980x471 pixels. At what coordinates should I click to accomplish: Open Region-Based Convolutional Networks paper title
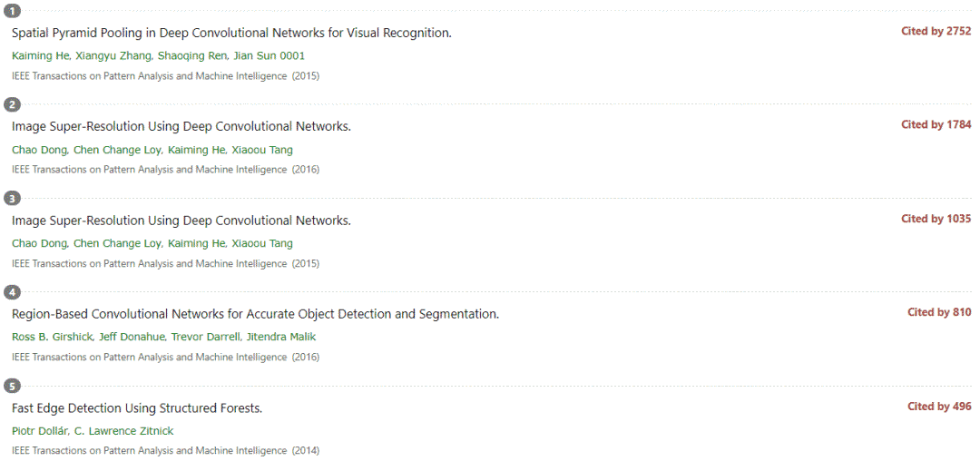pyautogui.click(x=256, y=314)
